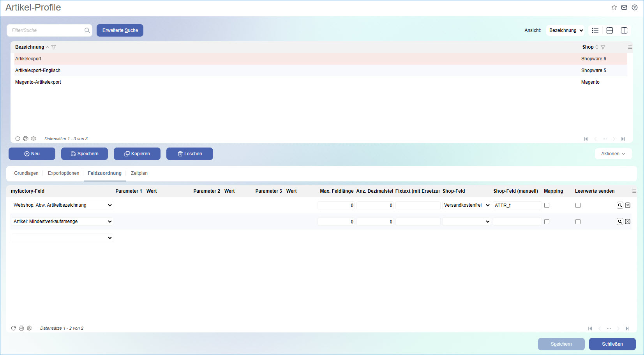Image resolution: width=644 pixels, height=355 pixels.
Task: Refresh the upper profile list
Action: (x=18, y=139)
